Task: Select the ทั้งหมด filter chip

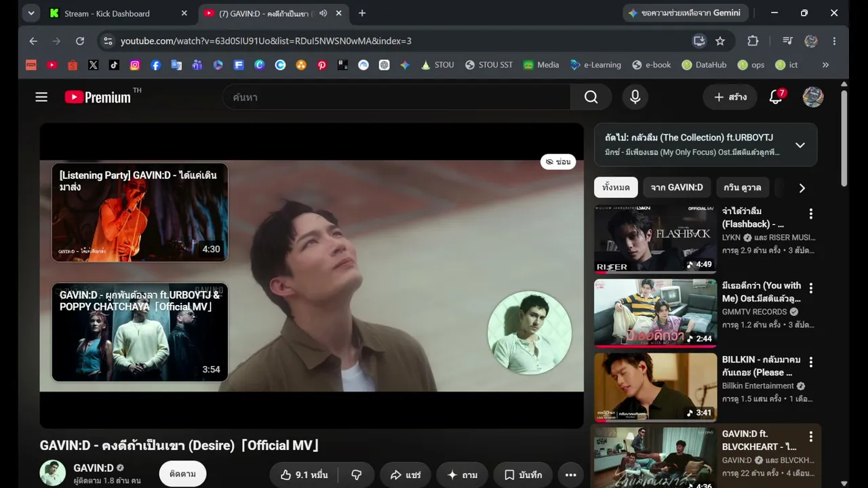Action: coord(616,188)
